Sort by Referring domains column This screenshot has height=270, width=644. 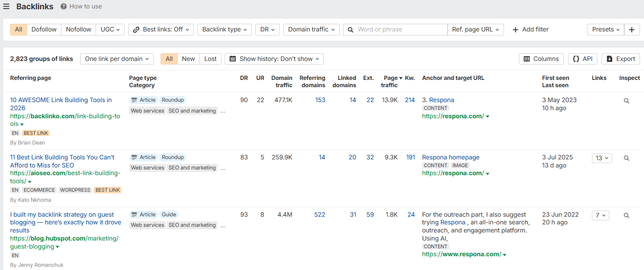point(312,82)
